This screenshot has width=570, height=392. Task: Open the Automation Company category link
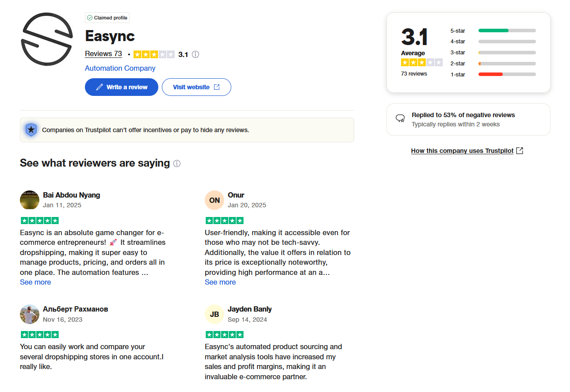(x=120, y=68)
